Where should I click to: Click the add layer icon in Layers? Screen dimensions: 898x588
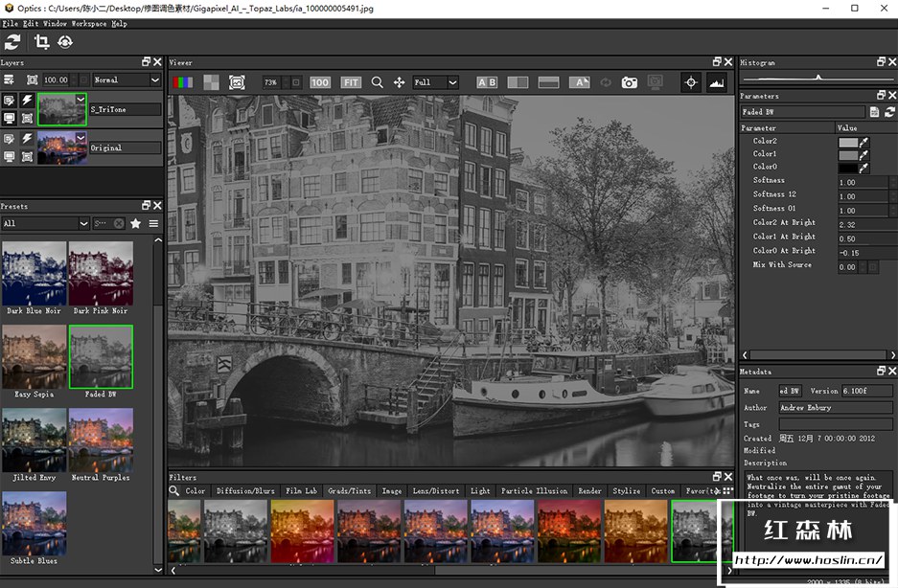[x=10, y=80]
